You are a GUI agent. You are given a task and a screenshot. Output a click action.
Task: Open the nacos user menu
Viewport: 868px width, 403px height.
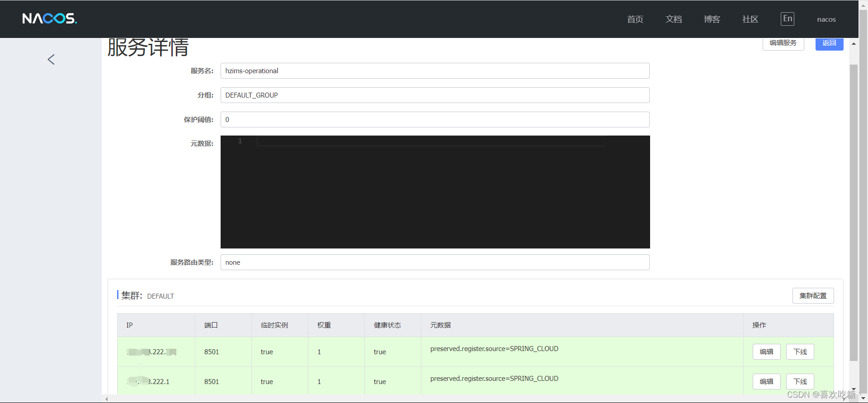click(826, 19)
